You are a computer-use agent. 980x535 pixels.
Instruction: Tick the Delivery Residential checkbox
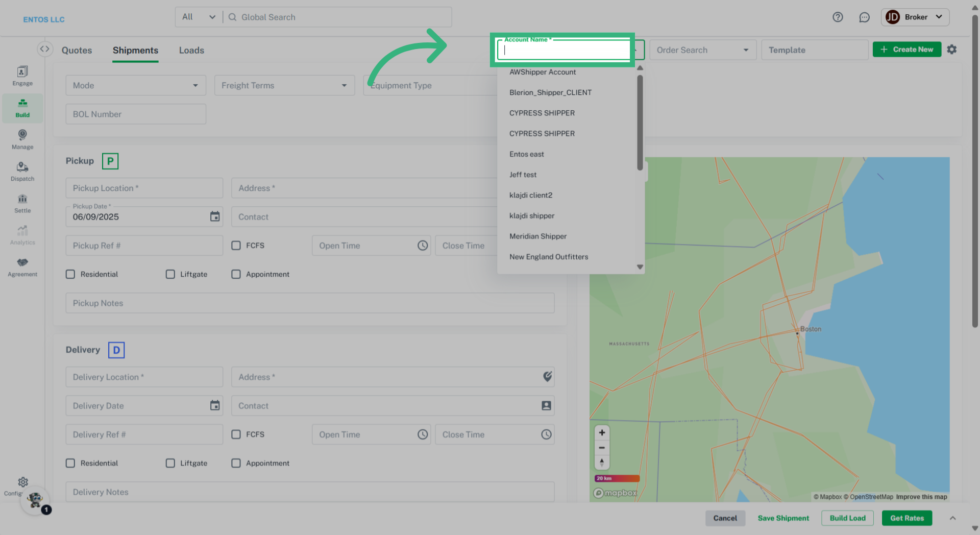[70, 463]
